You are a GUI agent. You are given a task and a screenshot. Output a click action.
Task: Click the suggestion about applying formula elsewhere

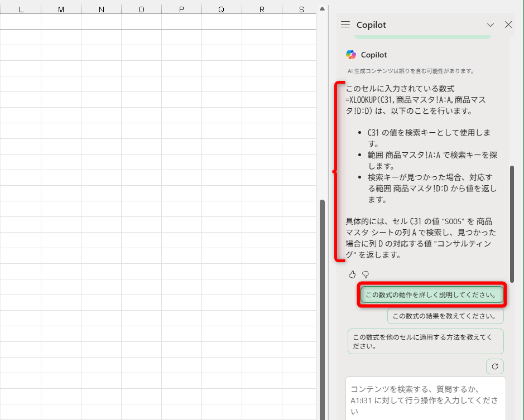425,341
